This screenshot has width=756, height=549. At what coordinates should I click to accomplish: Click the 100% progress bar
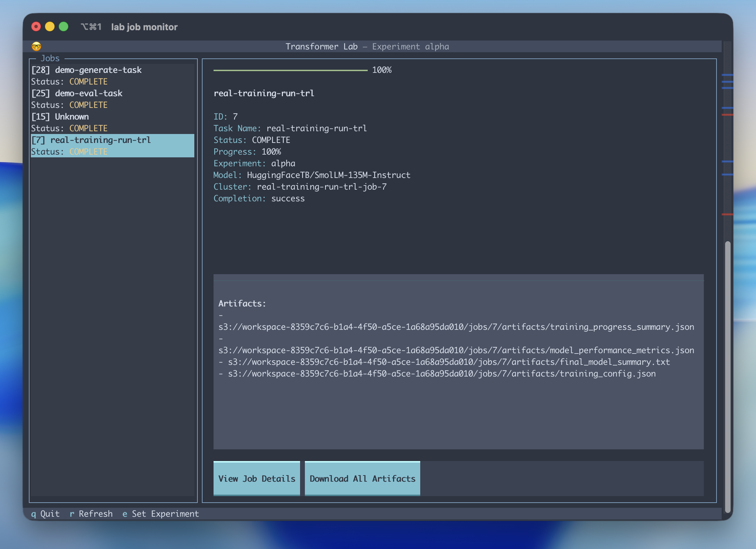click(x=290, y=70)
